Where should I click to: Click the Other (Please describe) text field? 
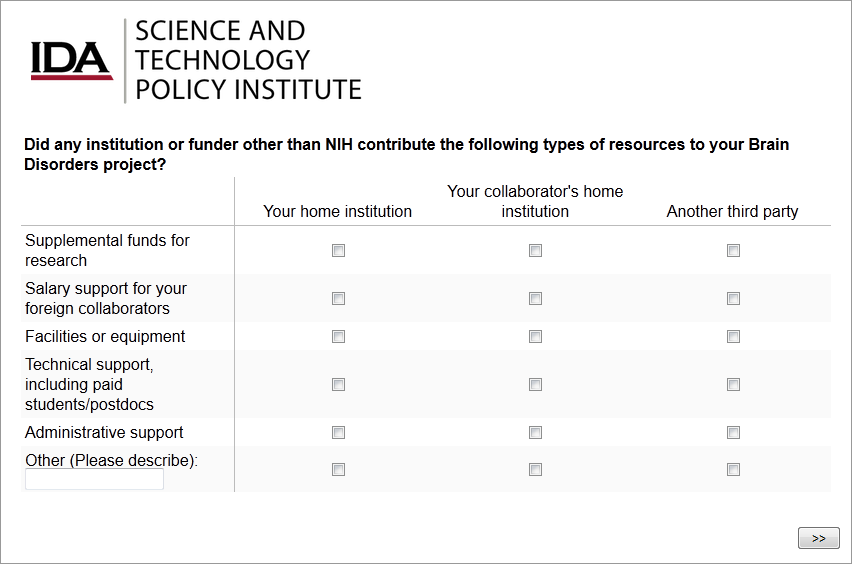click(94, 480)
